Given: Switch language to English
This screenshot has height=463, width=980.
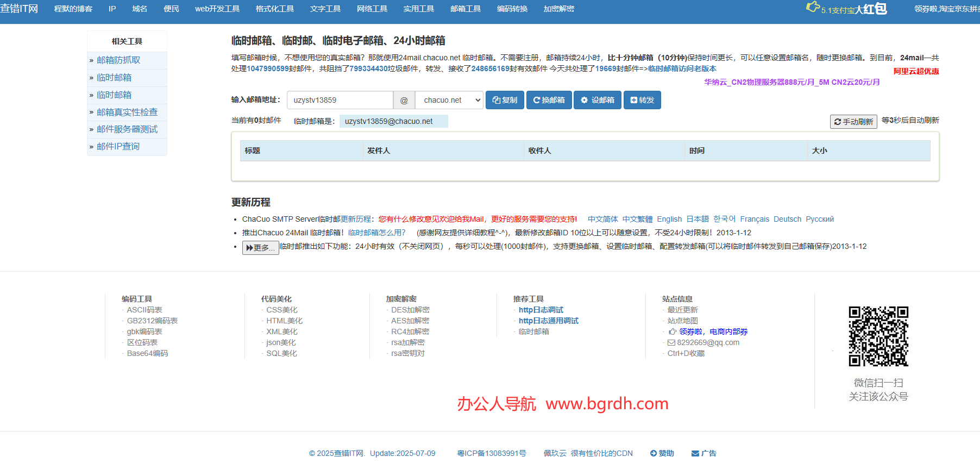Looking at the screenshot, I should [669, 219].
